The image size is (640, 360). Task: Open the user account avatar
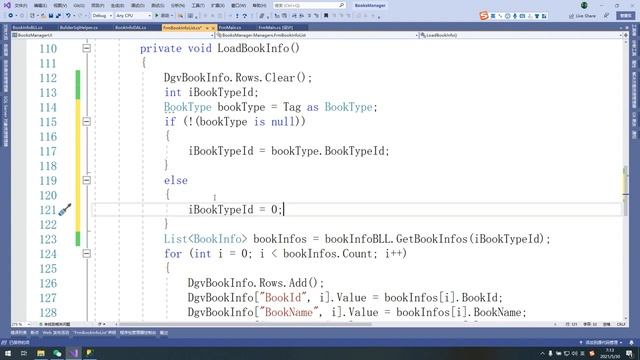tap(584, 5)
